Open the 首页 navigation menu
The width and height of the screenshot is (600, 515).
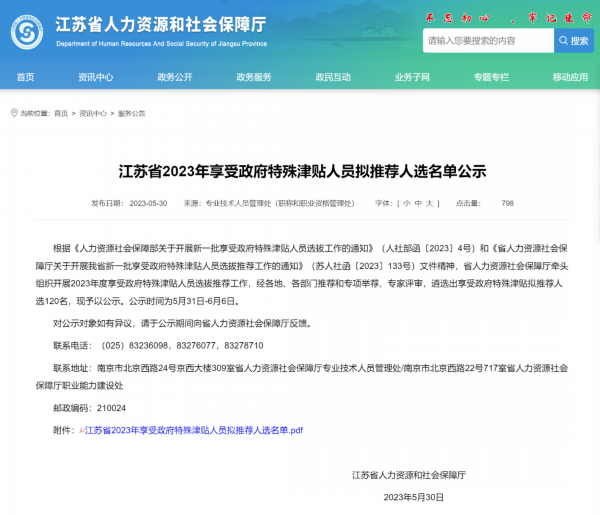coord(25,77)
